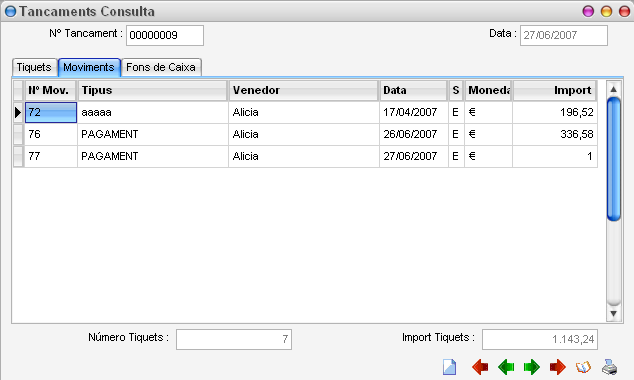Image resolution: width=634 pixels, height=380 pixels.
Task: Click the € currency cell in row 76
Action: [488, 134]
